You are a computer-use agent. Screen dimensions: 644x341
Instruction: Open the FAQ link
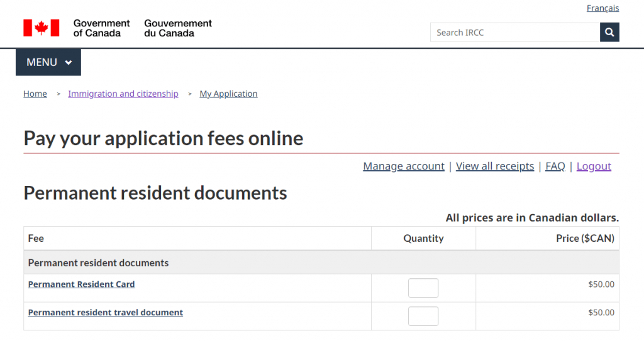(x=555, y=166)
